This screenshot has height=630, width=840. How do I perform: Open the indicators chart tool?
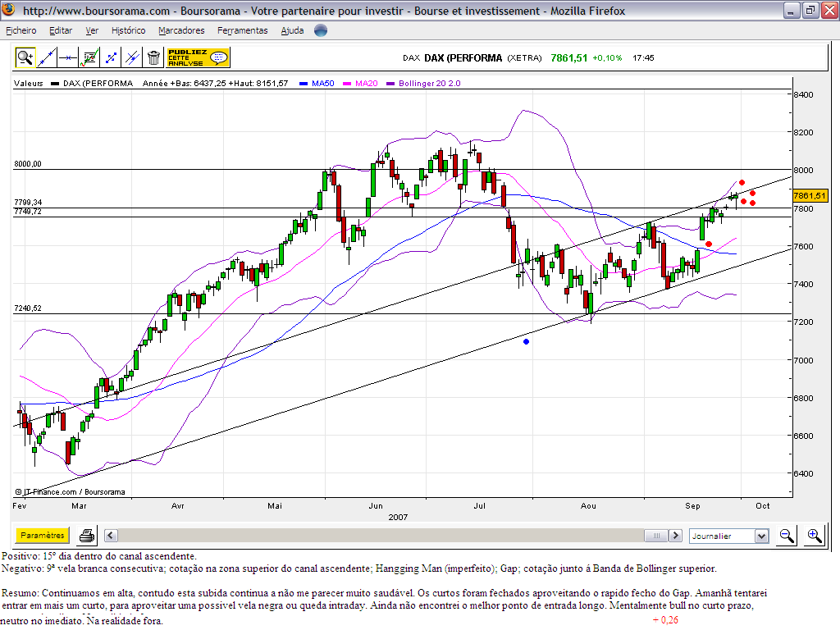[89, 57]
